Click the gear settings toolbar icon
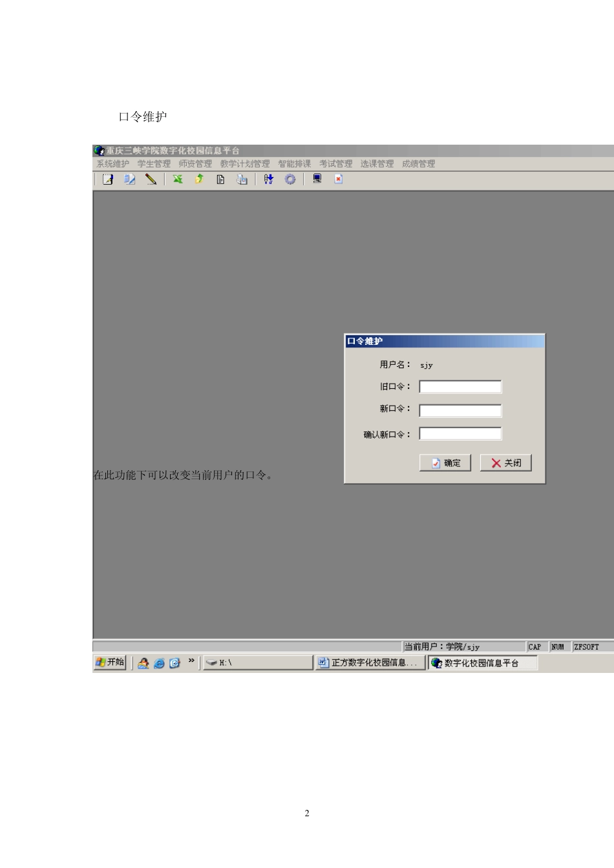 coord(290,179)
